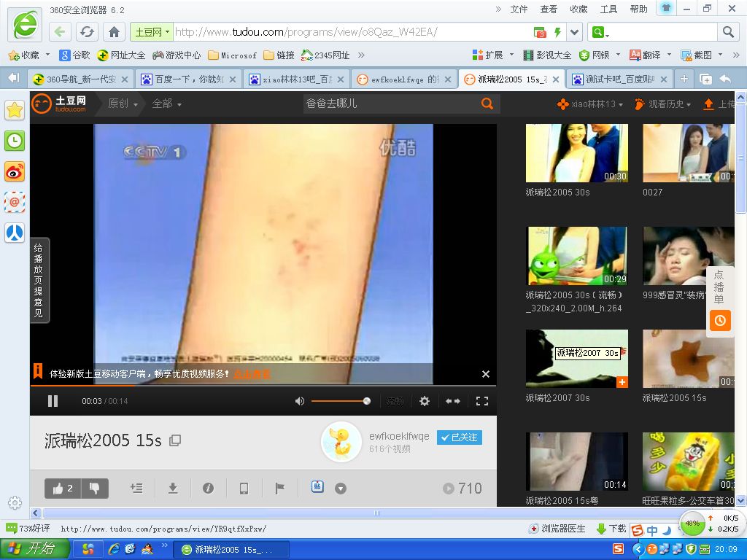Image resolution: width=747 pixels, height=560 pixels.
Task: Pause the video playback
Action: point(53,401)
